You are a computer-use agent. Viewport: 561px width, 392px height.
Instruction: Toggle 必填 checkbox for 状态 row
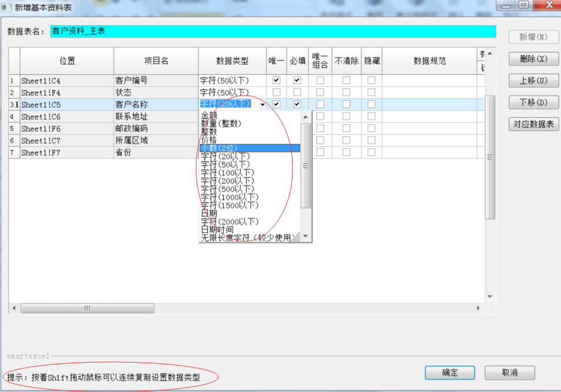(297, 92)
